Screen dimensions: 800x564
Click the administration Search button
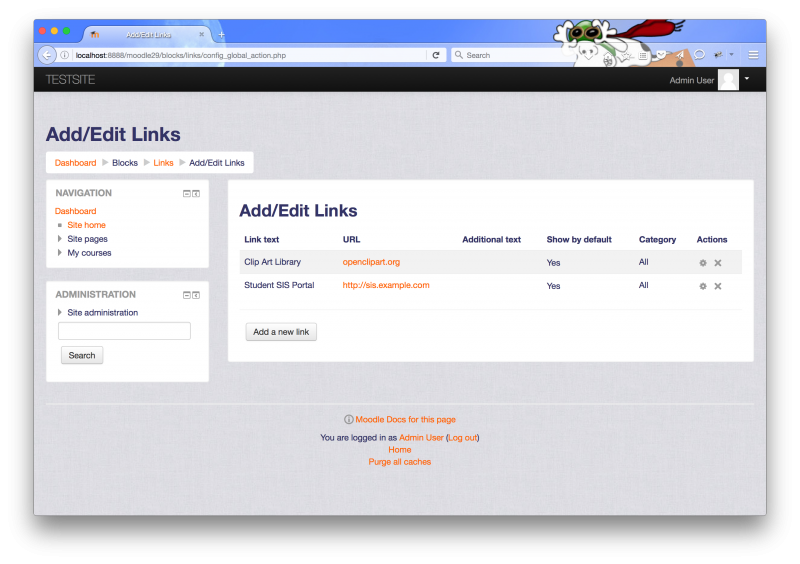click(x=82, y=355)
